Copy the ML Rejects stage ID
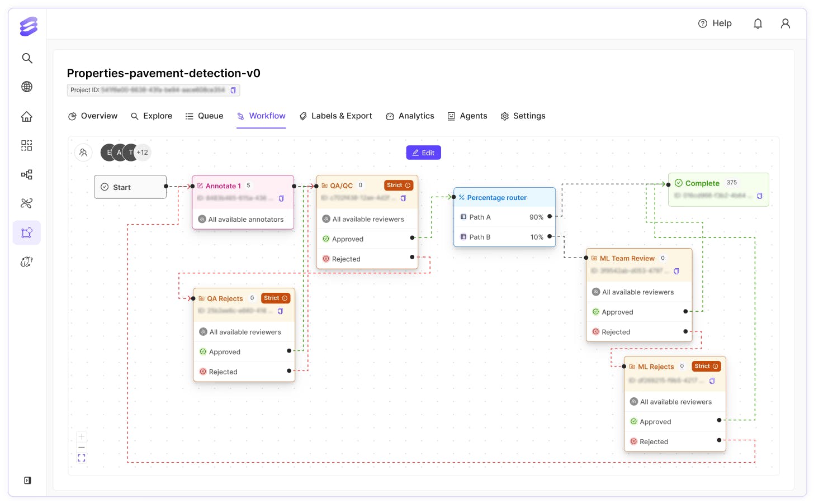This screenshot has height=504, width=814. pos(712,381)
